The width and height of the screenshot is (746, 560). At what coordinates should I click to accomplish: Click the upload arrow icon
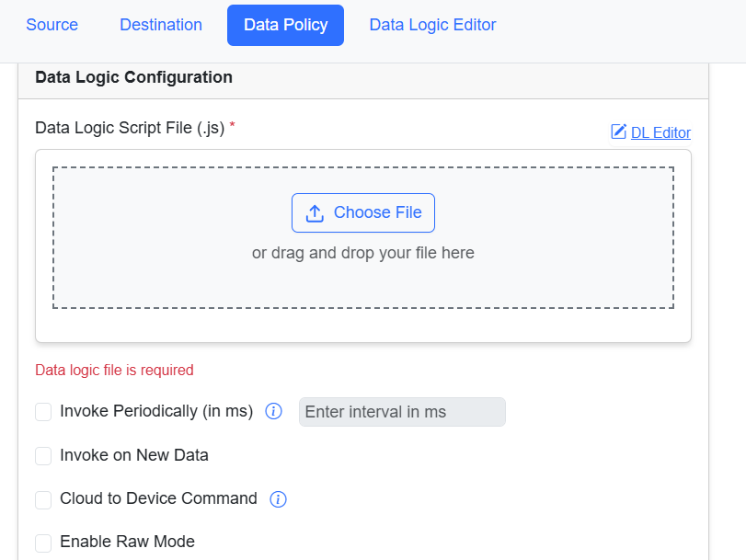pos(315,213)
